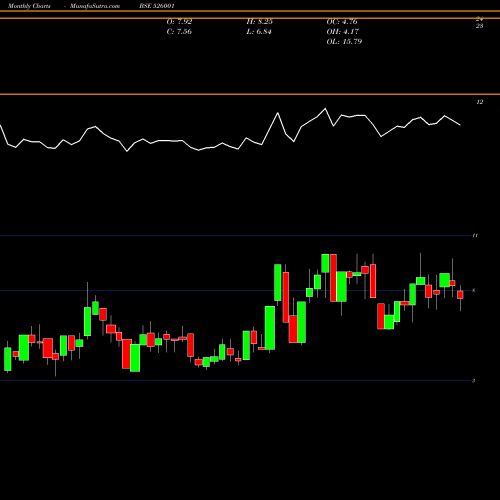
Task: Select the low value "L: 6.84"
Action: coord(259,32)
